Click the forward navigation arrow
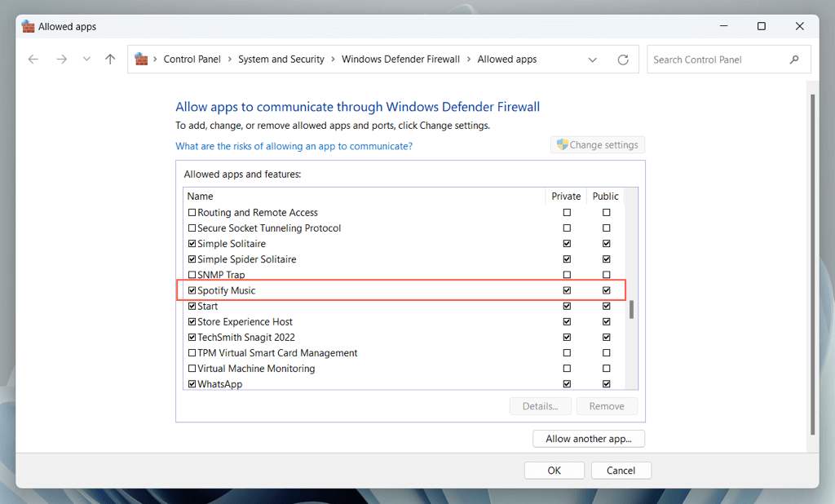 [x=61, y=60]
